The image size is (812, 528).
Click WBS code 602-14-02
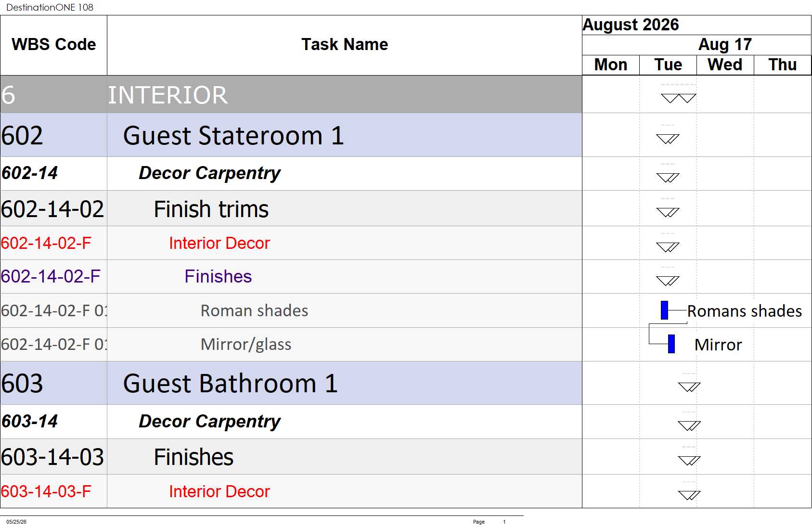52,209
